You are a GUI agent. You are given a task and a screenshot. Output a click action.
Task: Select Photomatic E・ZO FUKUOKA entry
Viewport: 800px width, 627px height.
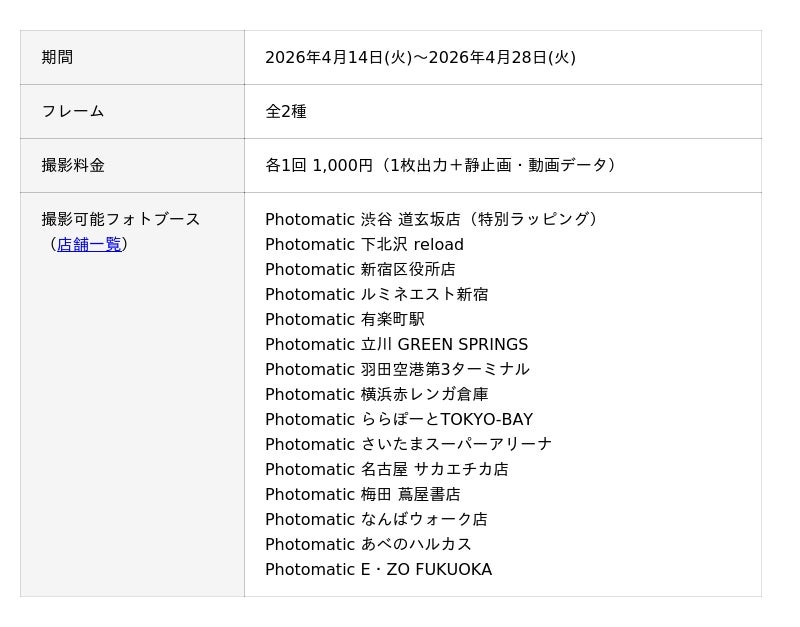[x=378, y=569]
